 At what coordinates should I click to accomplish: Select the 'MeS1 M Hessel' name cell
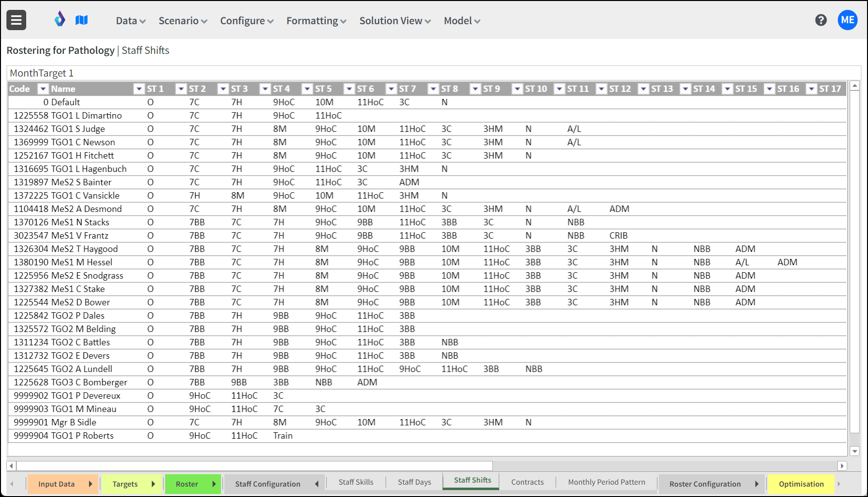(82, 262)
